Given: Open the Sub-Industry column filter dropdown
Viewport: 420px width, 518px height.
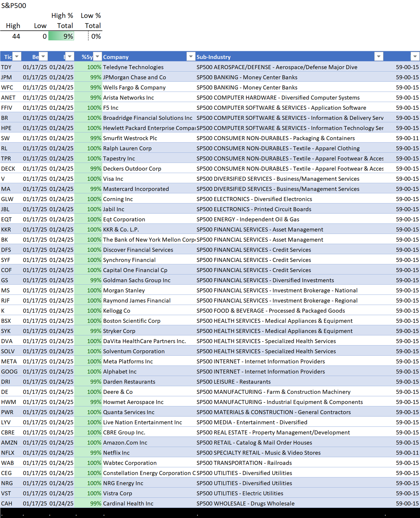Looking at the screenshot, I should (x=379, y=57).
